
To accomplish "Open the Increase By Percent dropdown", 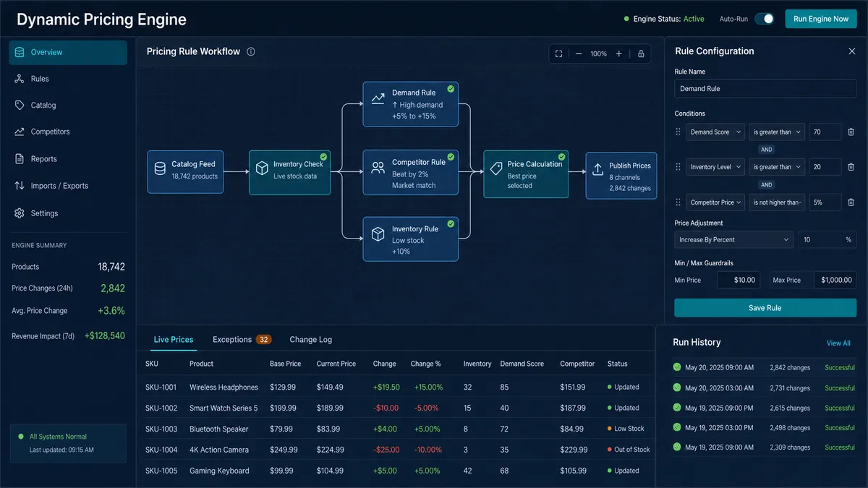I will 734,239.
